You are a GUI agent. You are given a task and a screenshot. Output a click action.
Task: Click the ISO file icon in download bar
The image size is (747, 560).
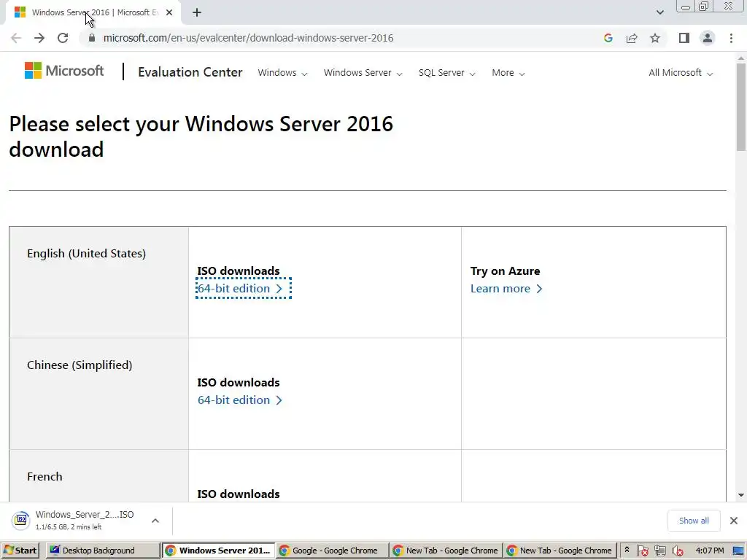tap(21, 521)
